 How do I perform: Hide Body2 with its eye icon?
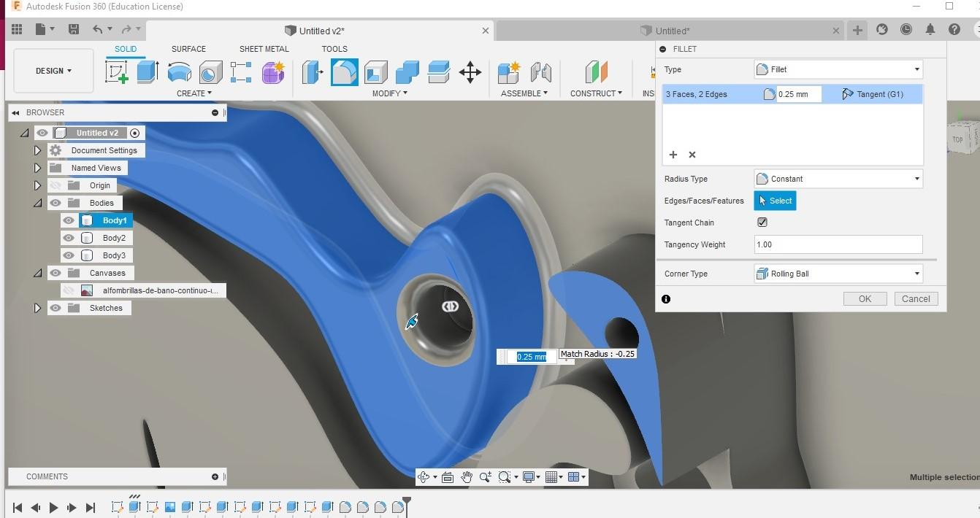(69, 238)
